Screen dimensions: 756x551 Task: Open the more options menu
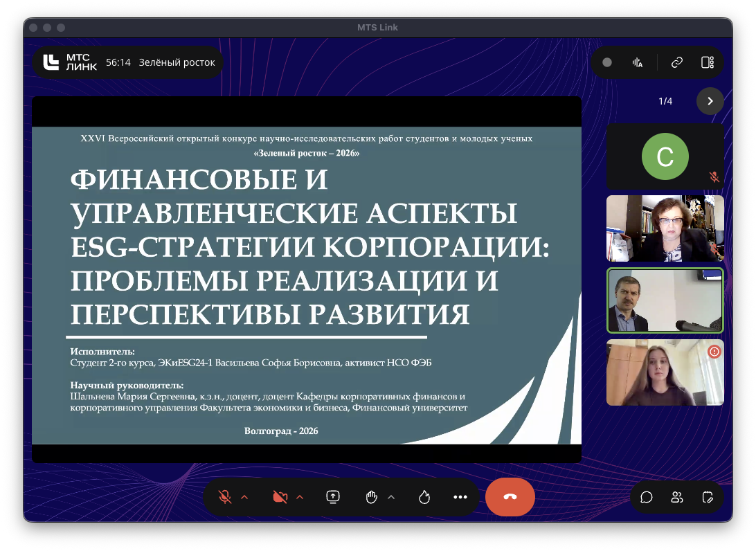(460, 497)
